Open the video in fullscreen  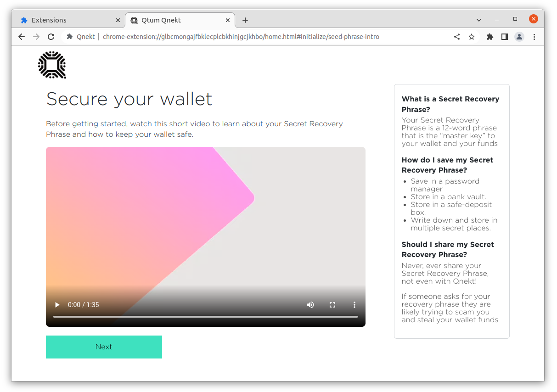[332, 305]
